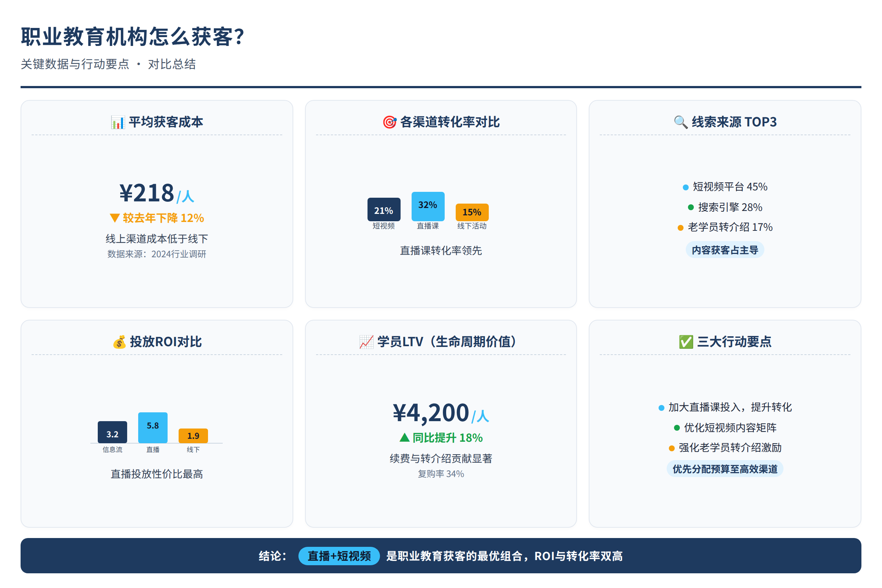Click the green checkmark emoji beside 三大行动要点

click(686, 342)
